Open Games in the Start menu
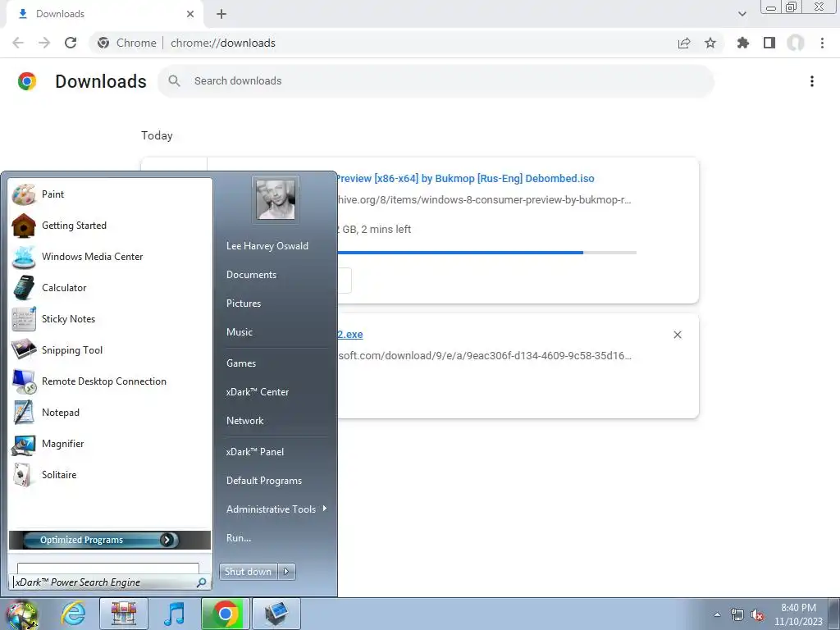This screenshot has width=840, height=630. (241, 363)
